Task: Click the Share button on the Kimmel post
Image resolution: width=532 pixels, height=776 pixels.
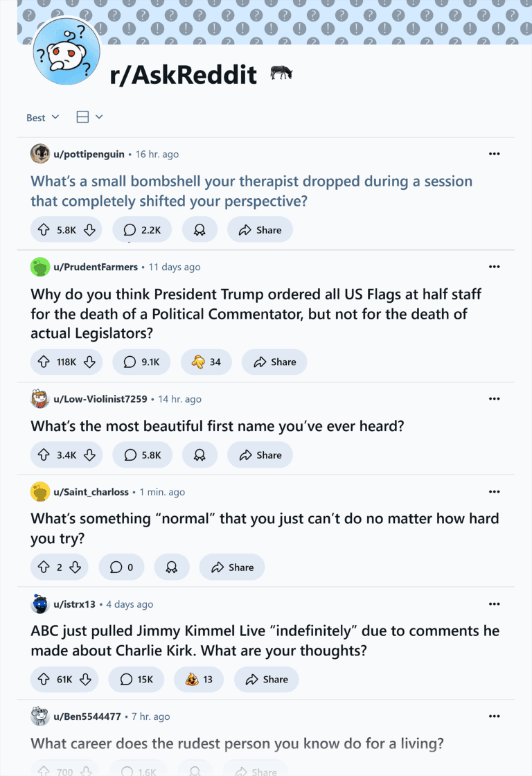Action: 266,679
